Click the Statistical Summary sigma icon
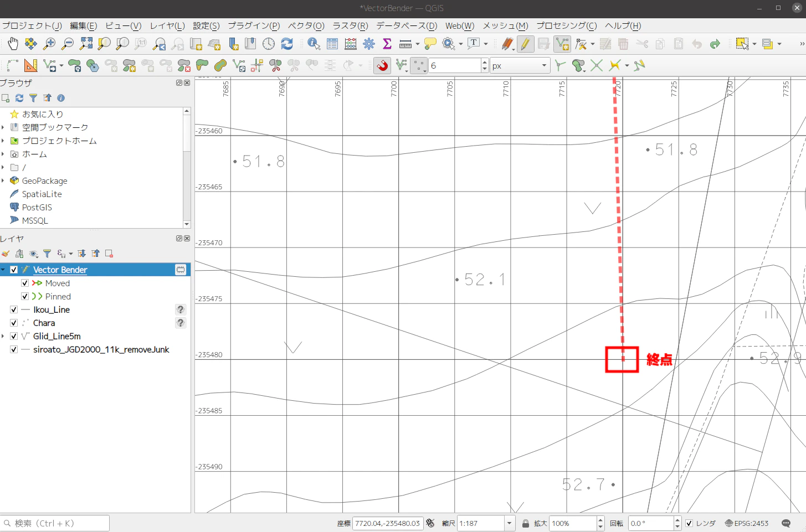The width and height of the screenshot is (806, 532). [x=387, y=44]
